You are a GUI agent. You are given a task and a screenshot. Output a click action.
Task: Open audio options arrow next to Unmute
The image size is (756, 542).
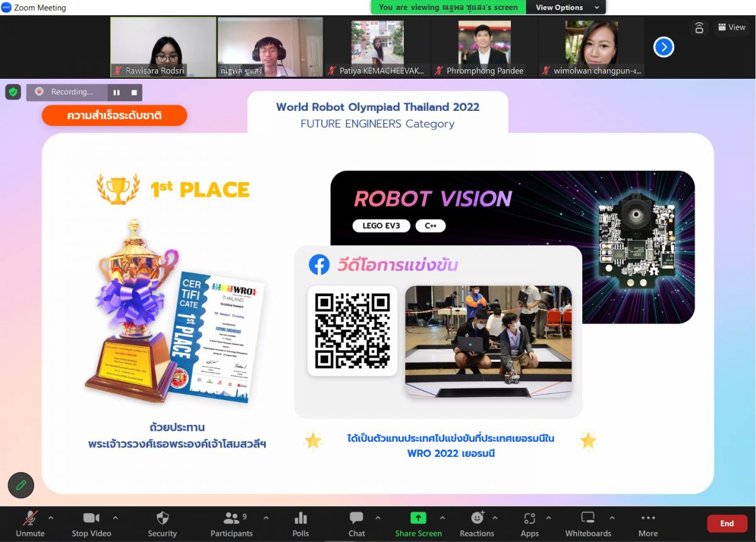pos(51,518)
